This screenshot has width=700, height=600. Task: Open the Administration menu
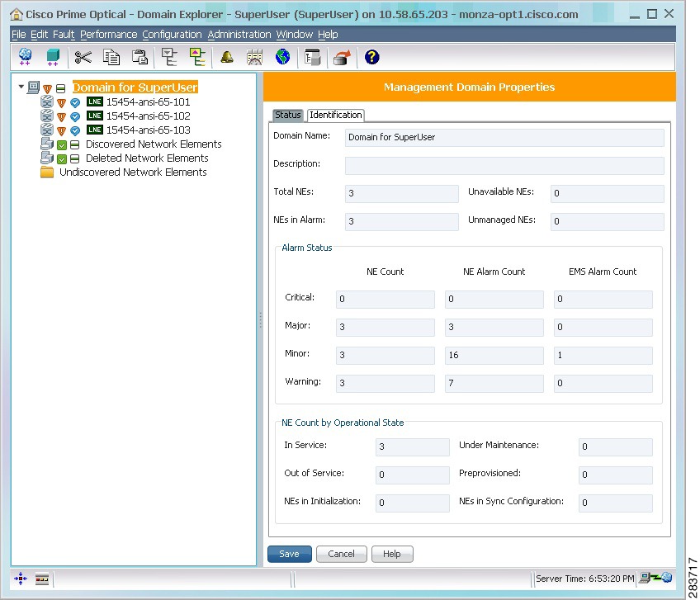point(239,35)
